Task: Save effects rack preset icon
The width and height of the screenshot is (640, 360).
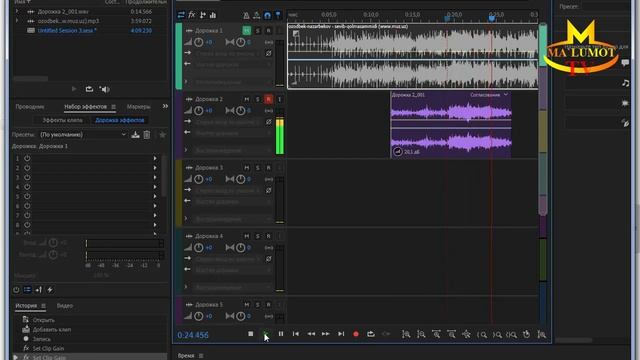Action: [x=136, y=135]
